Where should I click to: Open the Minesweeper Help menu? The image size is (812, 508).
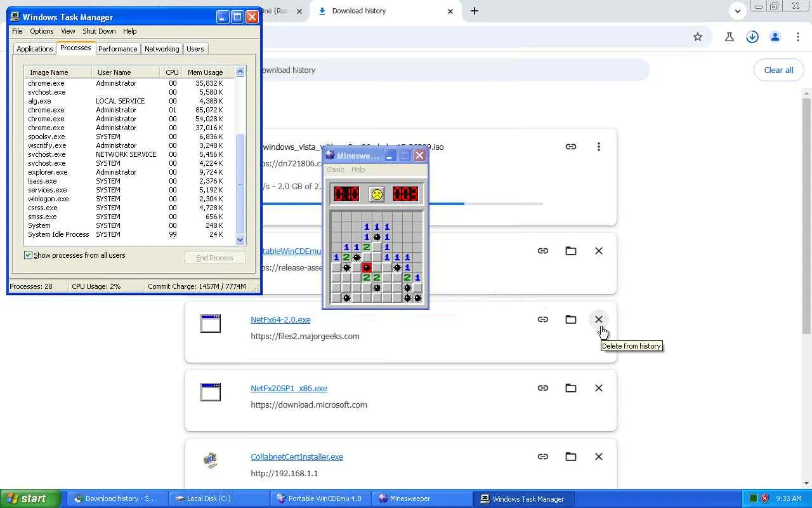point(358,170)
